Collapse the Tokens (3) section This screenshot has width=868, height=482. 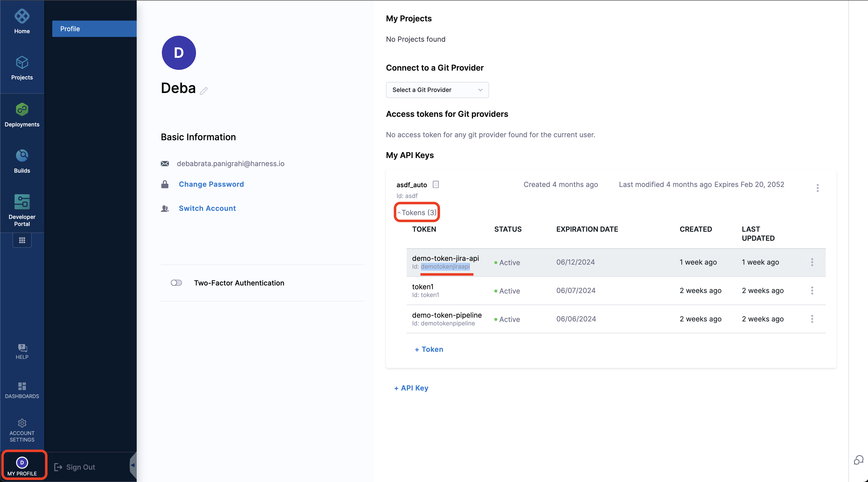click(416, 212)
